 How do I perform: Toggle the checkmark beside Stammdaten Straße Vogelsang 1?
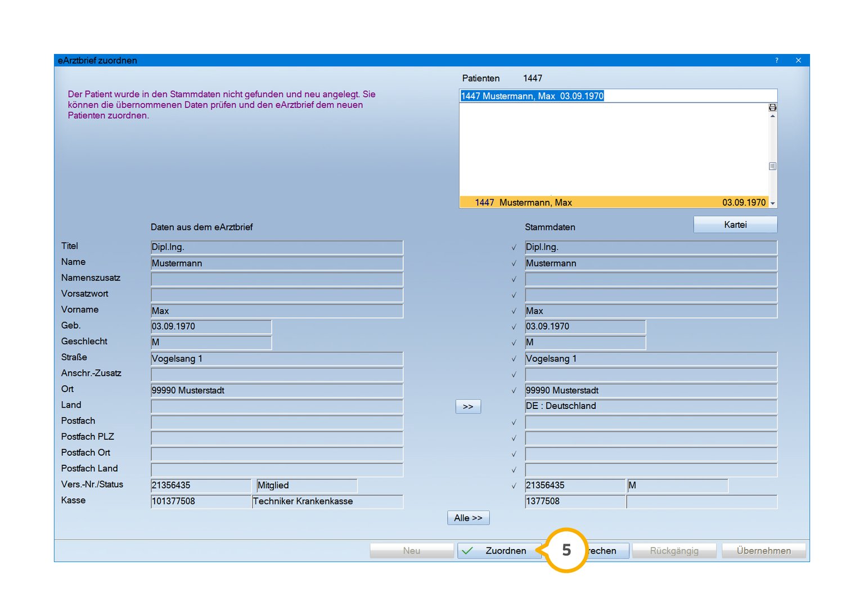(x=514, y=358)
